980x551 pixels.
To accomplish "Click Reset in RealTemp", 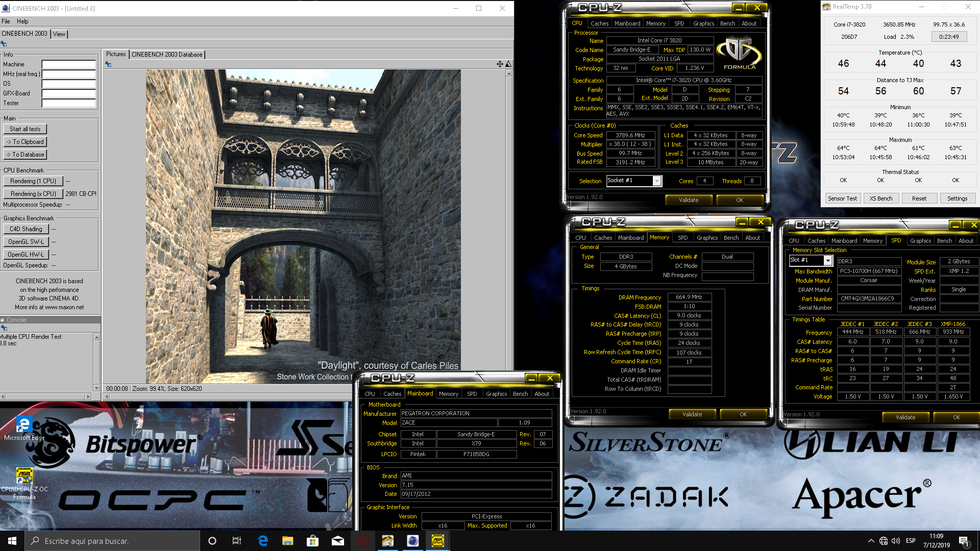I will (x=919, y=198).
